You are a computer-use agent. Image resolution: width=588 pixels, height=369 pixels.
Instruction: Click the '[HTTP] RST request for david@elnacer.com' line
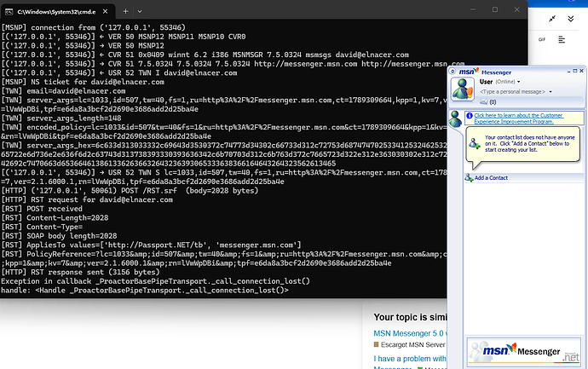[87, 199]
